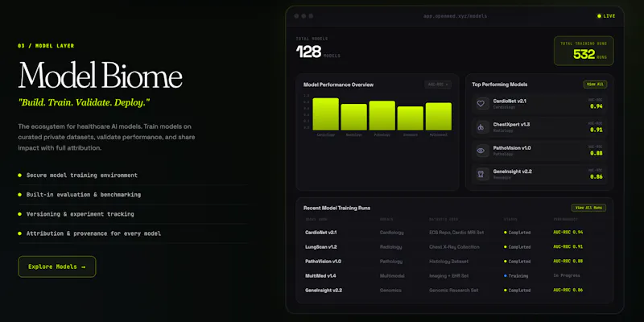Click the Multimodal domain cell in runs table
The height and width of the screenshot is (322, 644).
coord(392,276)
